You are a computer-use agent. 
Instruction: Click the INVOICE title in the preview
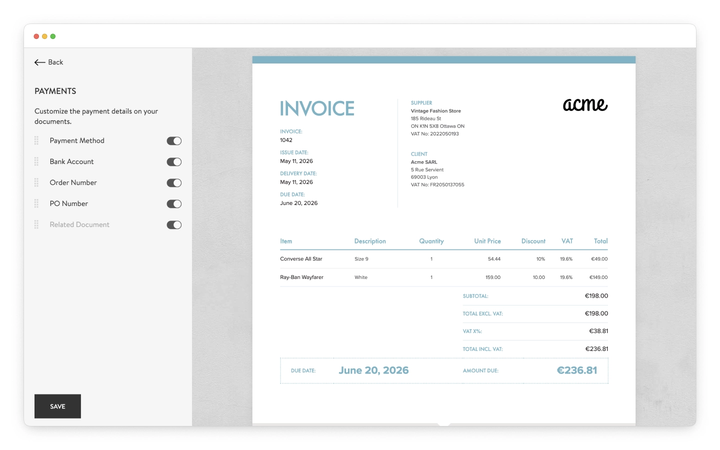coord(317,109)
